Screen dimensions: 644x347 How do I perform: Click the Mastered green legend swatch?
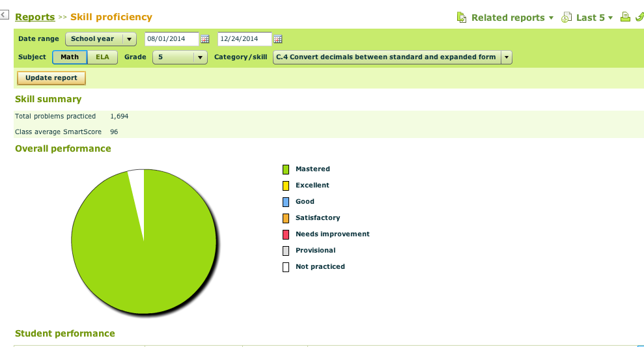[286, 169]
